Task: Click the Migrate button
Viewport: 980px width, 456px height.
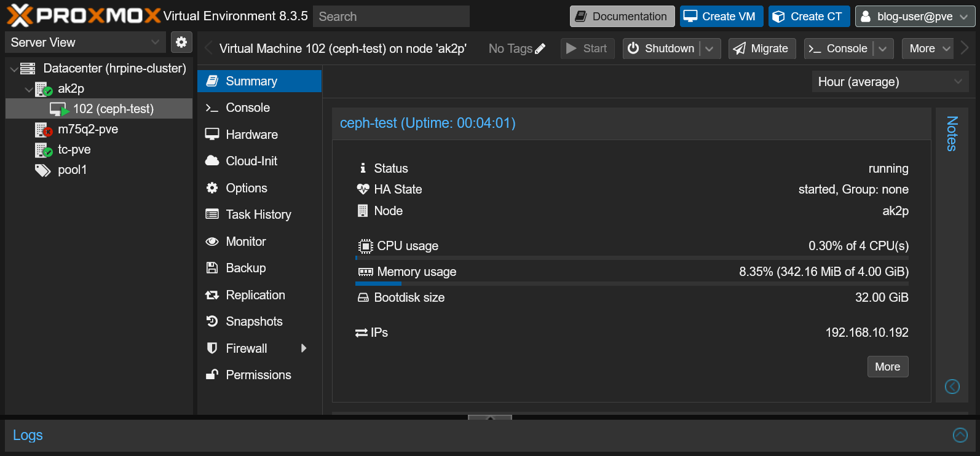Action: (762, 49)
